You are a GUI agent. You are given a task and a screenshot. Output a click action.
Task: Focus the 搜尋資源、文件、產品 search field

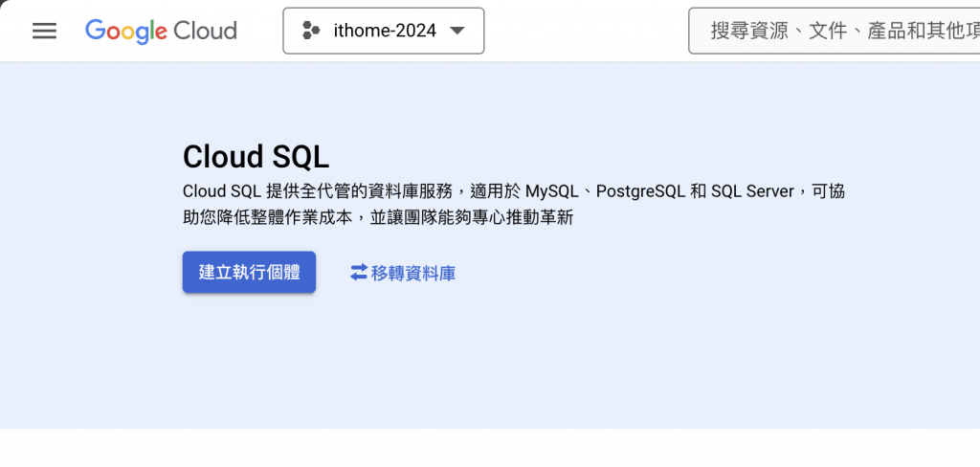pos(834,31)
